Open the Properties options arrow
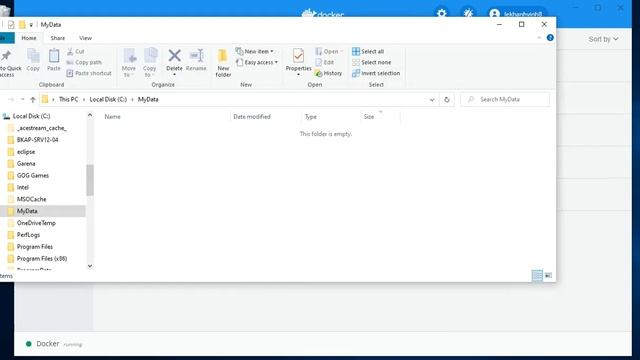The width and height of the screenshot is (640, 360). point(298,75)
